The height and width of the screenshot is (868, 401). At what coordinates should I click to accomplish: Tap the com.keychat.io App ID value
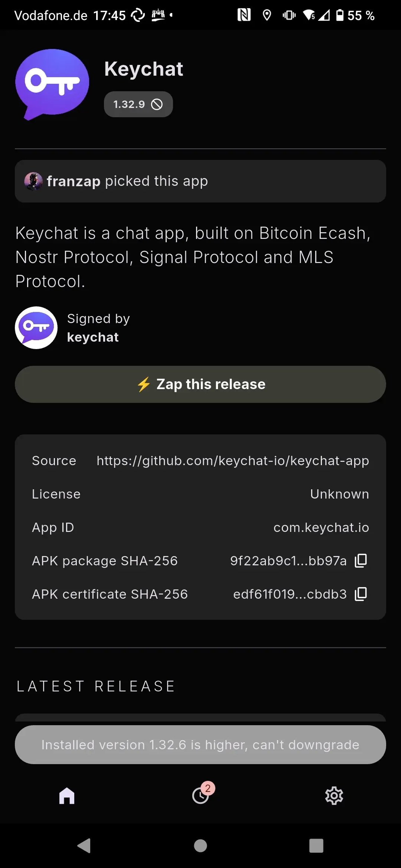321,527
